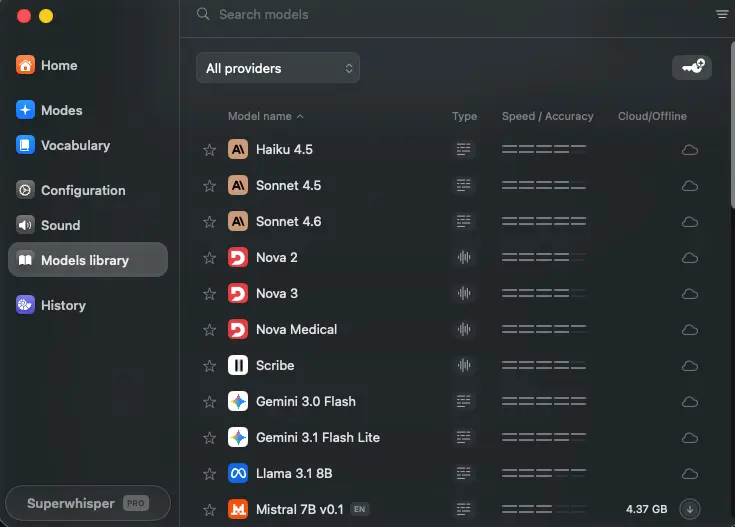Click the Search models field
This screenshot has height=527, width=735.
[450, 15]
